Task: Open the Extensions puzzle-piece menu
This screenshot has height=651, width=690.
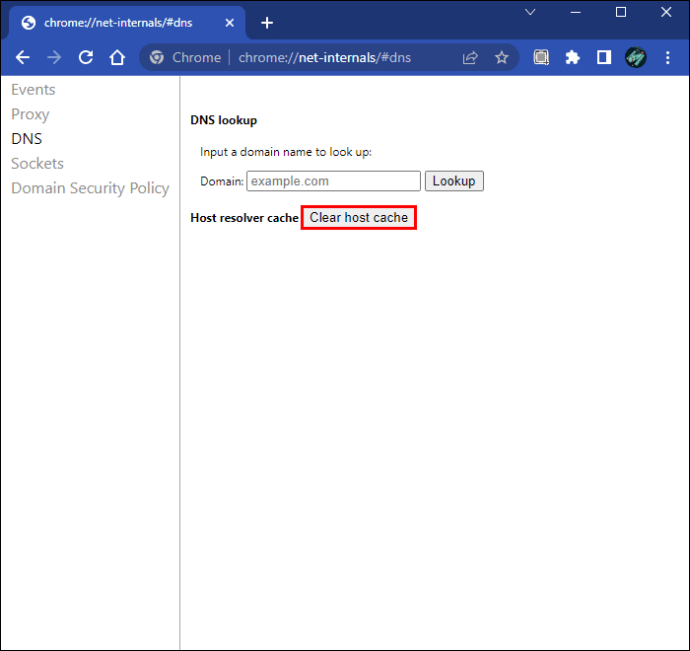Action: tap(572, 58)
